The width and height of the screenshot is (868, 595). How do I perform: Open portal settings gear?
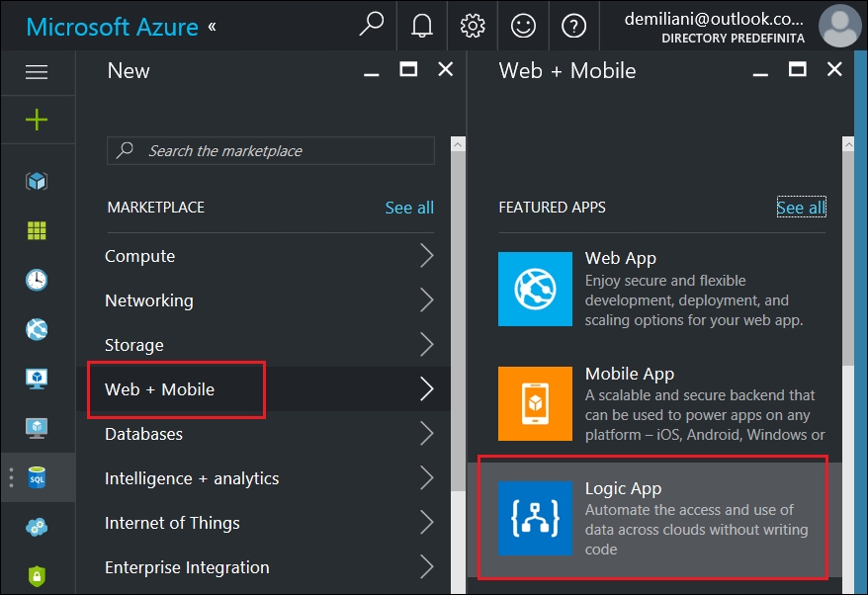(473, 26)
